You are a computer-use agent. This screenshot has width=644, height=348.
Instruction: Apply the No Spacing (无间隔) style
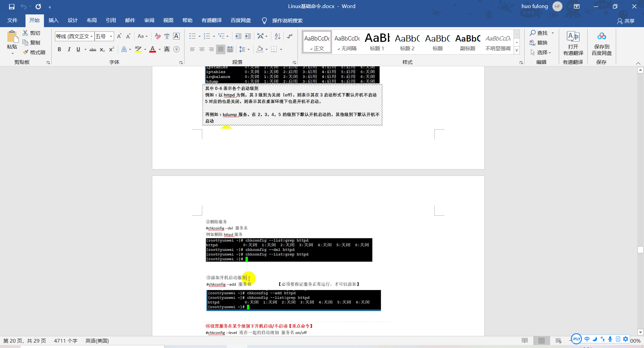tap(347, 42)
